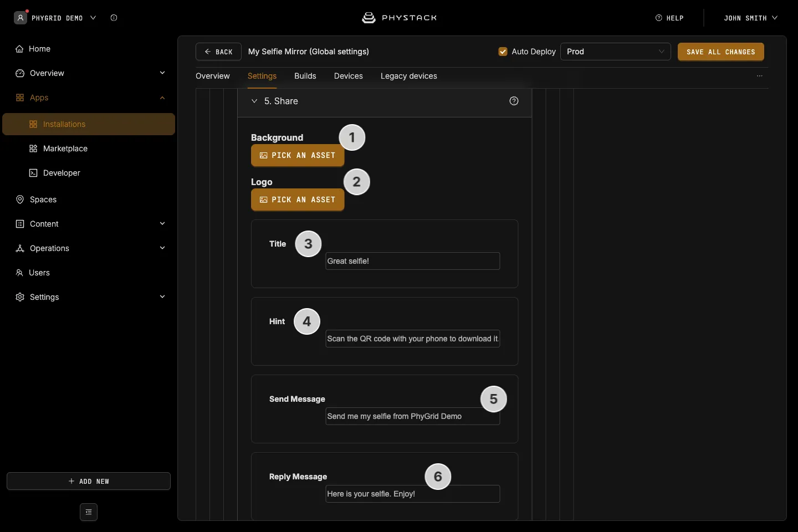Click the PhyGrid Demo tenant avatar icon
This screenshot has height=532, width=798.
21,18
